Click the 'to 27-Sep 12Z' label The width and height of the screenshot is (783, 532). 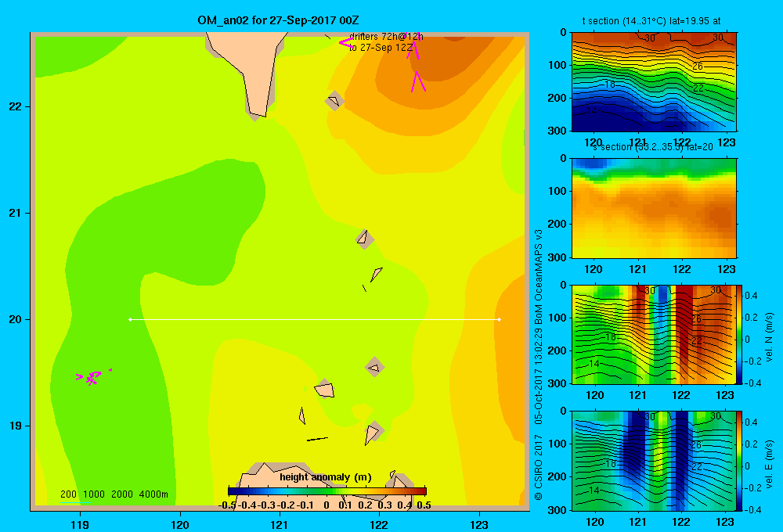point(381,48)
